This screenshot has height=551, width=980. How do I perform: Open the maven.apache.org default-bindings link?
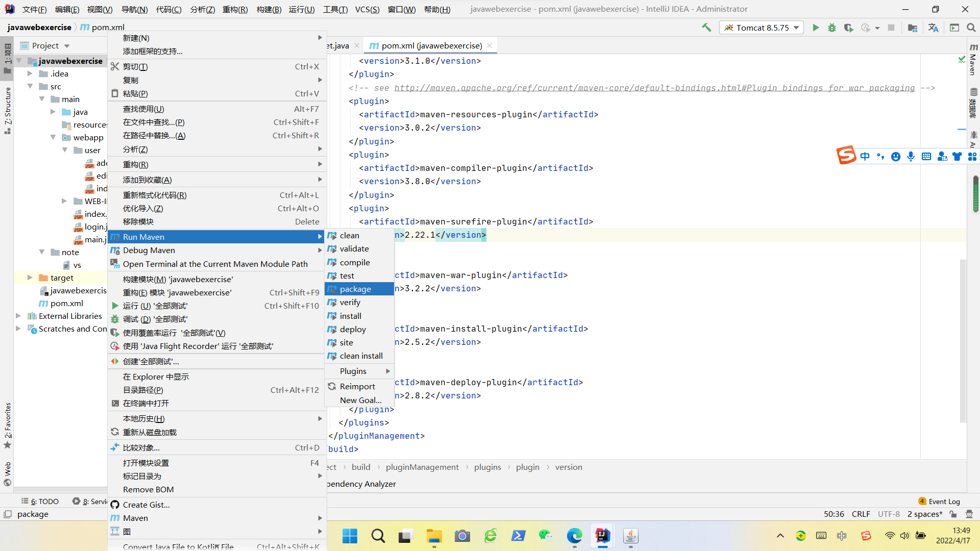coord(654,88)
